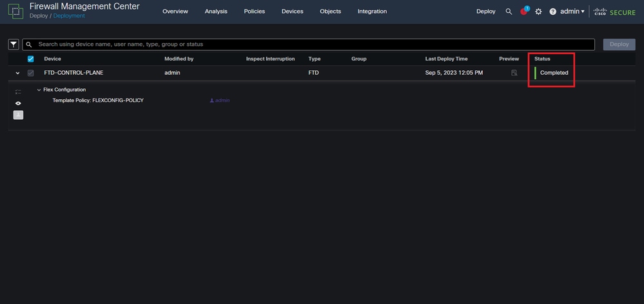The height and width of the screenshot is (304, 644).
Task: Open the global search magnifier icon
Action: [x=509, y=12]
